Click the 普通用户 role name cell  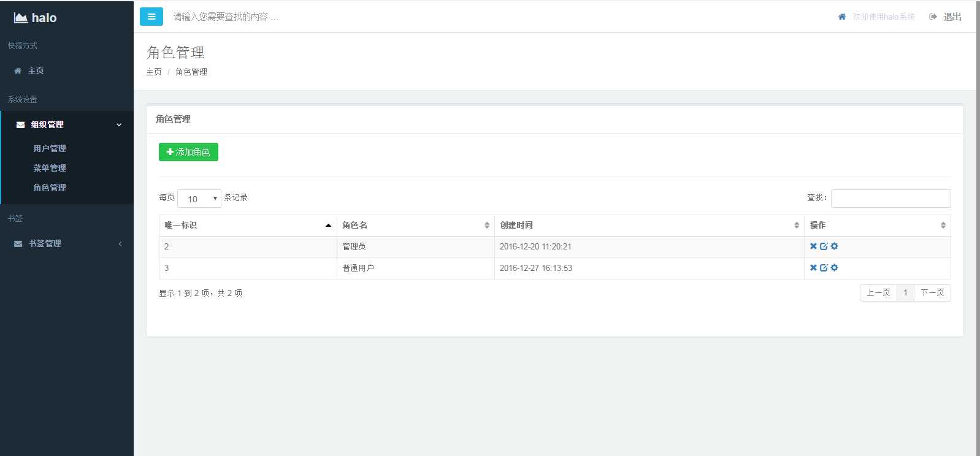416,268
